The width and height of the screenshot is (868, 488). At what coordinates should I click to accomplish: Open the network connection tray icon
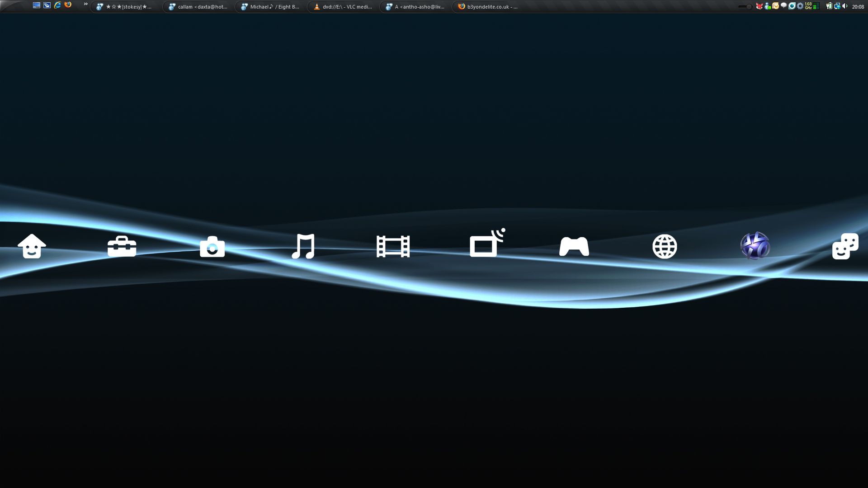coord(837,6)
